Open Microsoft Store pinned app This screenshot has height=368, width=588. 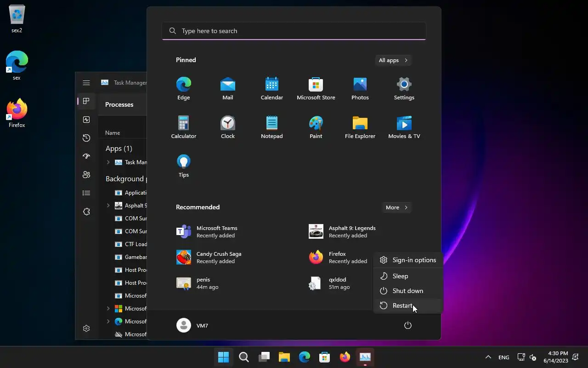coord(316,89)
